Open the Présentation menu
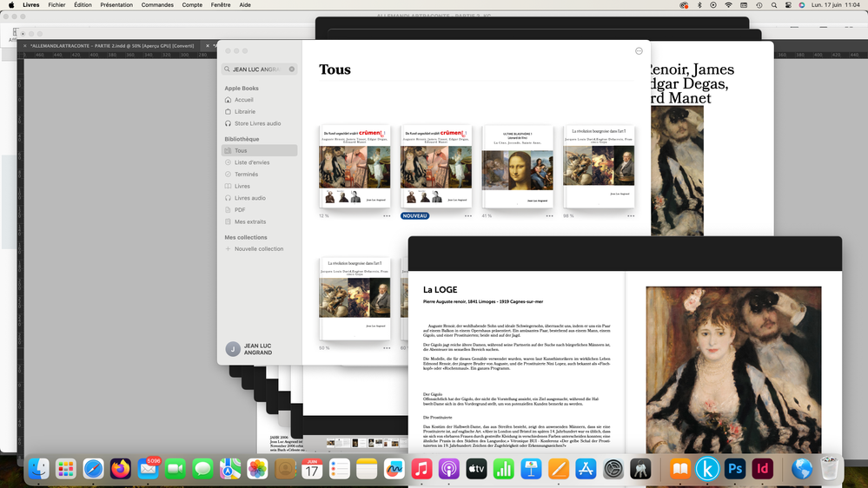Screen dimensions: 868x488 tap(116, 5)
